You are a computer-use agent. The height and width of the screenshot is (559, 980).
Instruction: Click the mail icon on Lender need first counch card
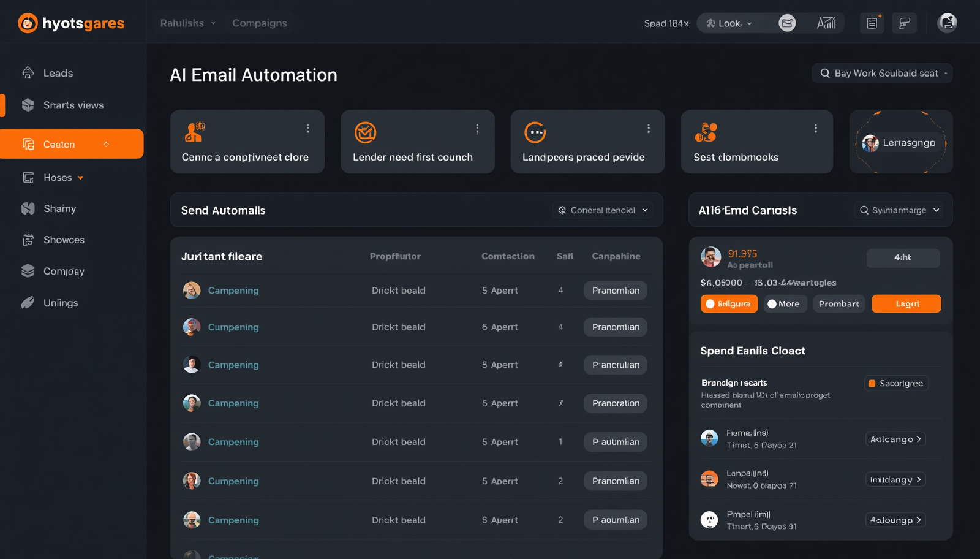pos(366,132)
